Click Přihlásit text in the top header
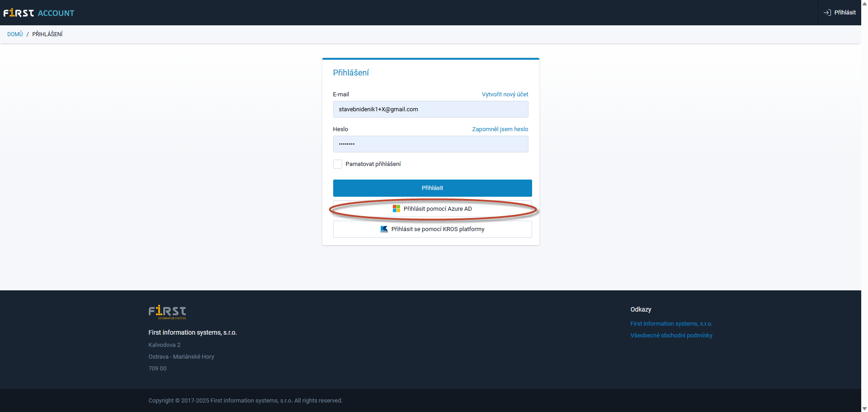868x412 pixels. pos(844,13)
